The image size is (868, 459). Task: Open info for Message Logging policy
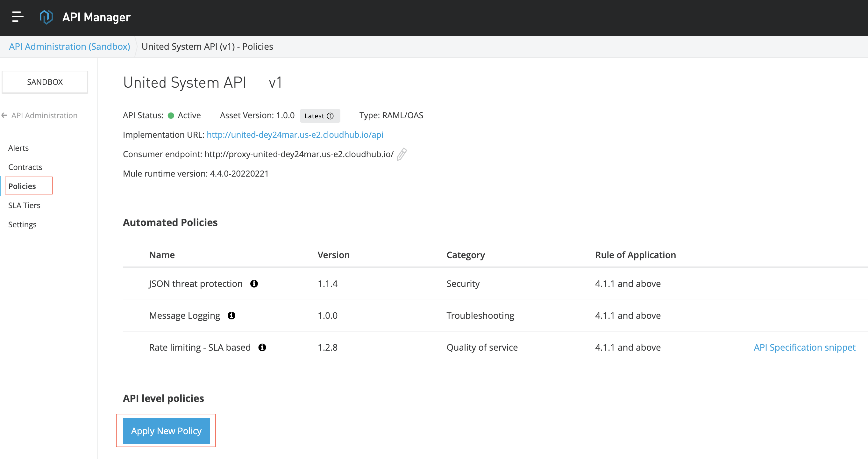click(232, 315)
